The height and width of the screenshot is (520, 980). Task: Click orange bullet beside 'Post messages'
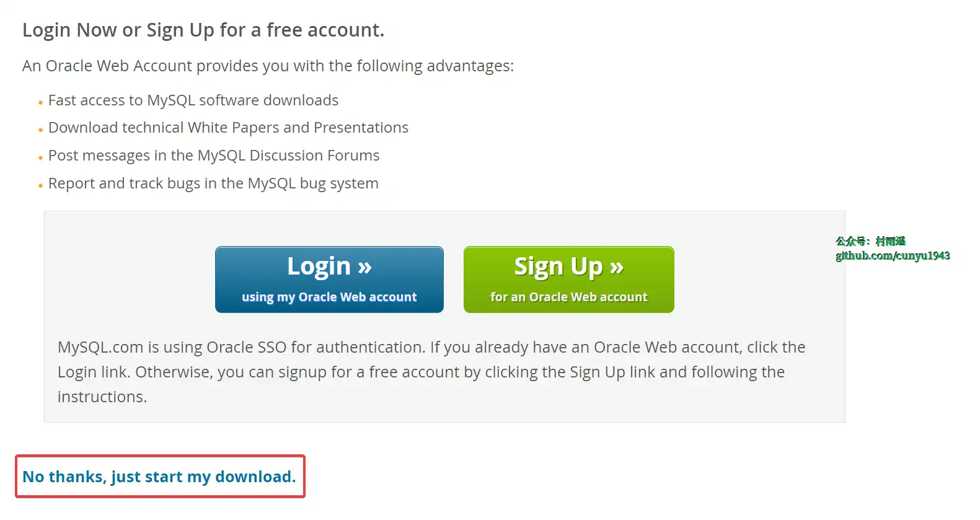tap(40, 157)
